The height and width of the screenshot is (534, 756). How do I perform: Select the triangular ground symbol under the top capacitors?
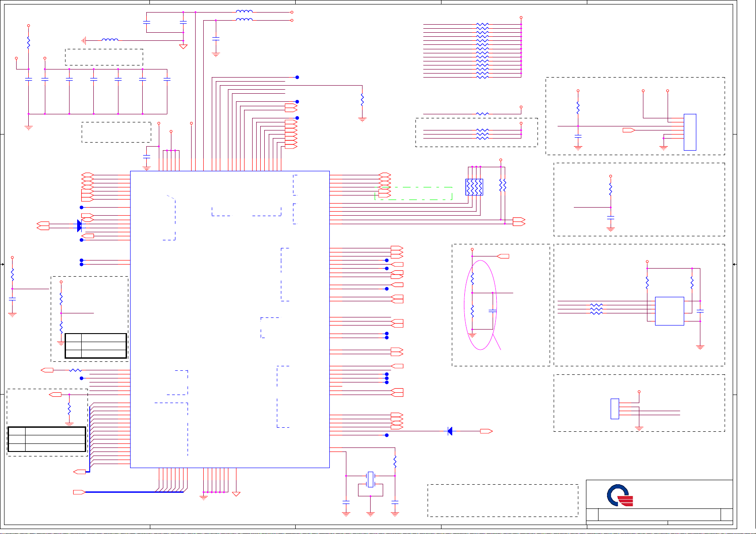[183, 46]
